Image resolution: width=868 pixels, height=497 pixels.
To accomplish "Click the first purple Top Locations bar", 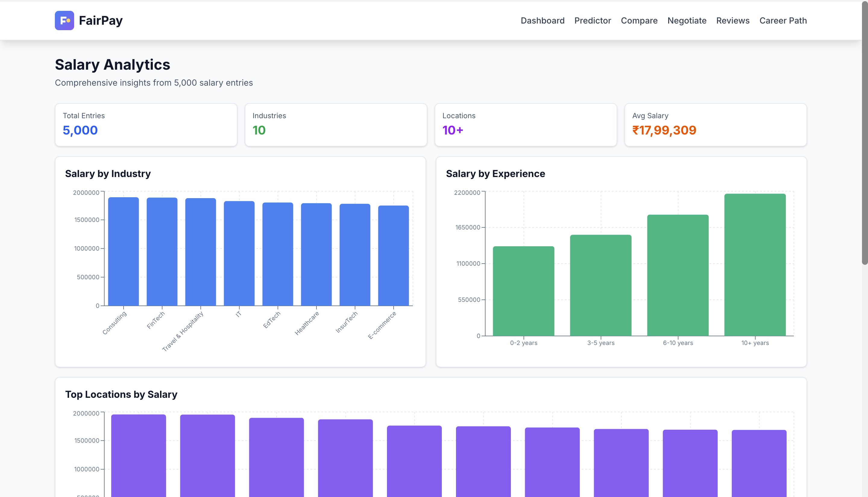I will coord(138,456).
